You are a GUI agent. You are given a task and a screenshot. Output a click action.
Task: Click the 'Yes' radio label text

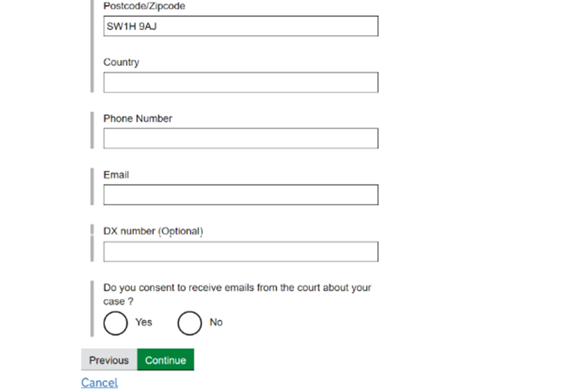coord(143,322)
